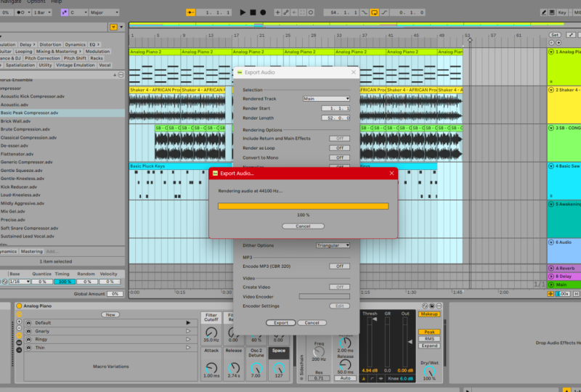Toggle Create Video setting
The height and width of the screenshot is (392, 581).
point(339,287)
